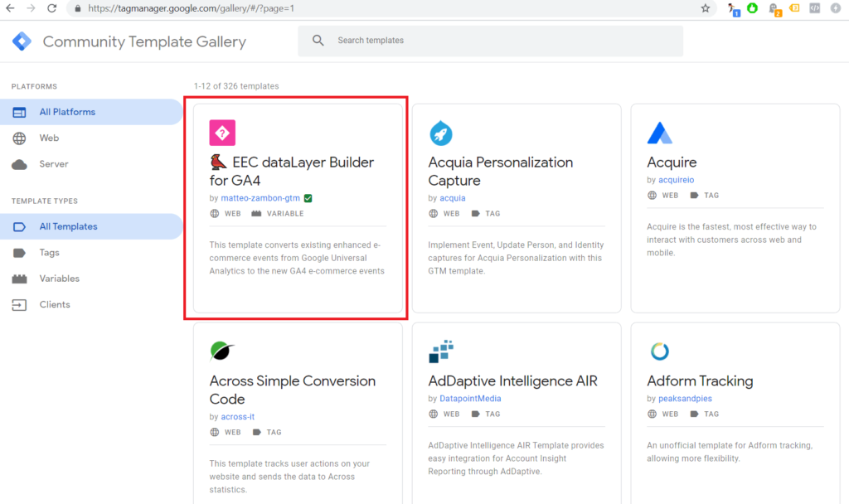This screenshot has width=849, height=504.
Task: Click VARIABLE label on EEC dataLayer card
Action: click(285, 214)
